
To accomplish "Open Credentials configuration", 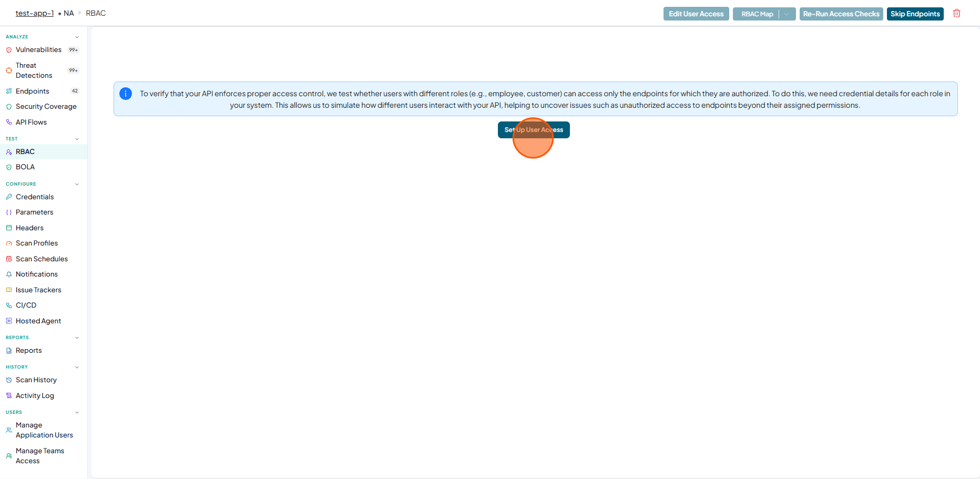I will [x=35, y=197].
